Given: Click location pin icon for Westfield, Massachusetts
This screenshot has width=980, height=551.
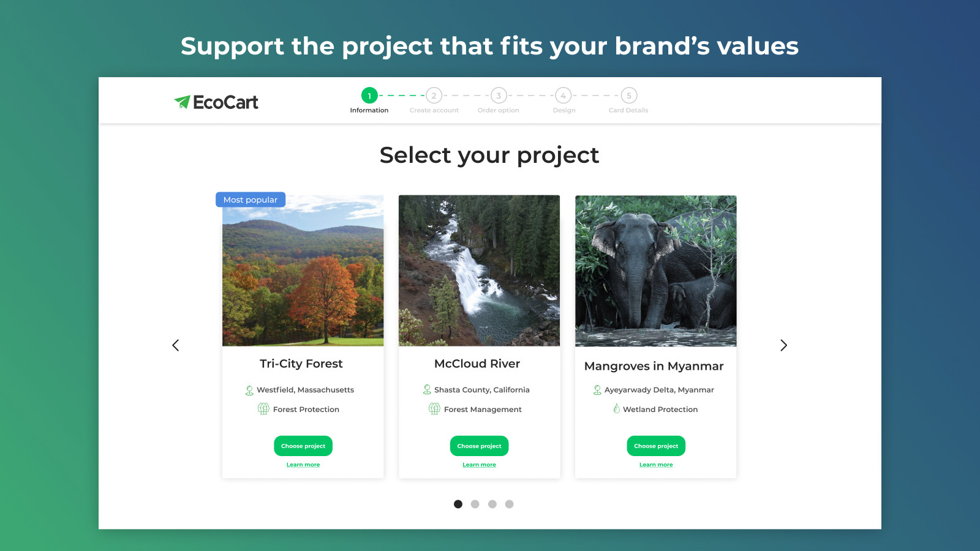Looking at the screenshot, I should (x=249, y=390).
